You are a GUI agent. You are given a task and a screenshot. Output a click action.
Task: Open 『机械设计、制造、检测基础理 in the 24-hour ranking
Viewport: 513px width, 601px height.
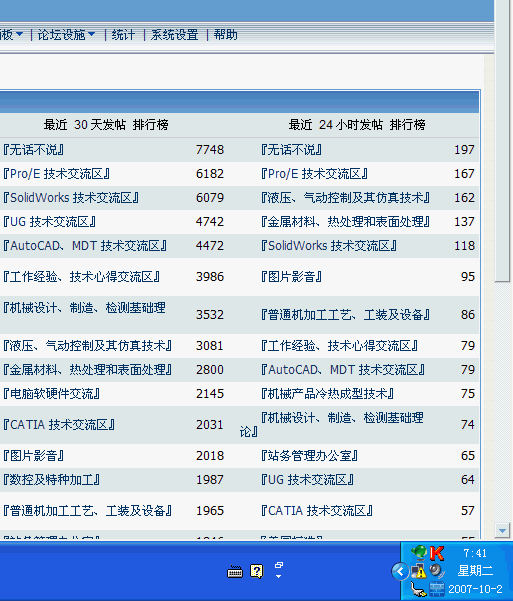click(x=342, y=417)
